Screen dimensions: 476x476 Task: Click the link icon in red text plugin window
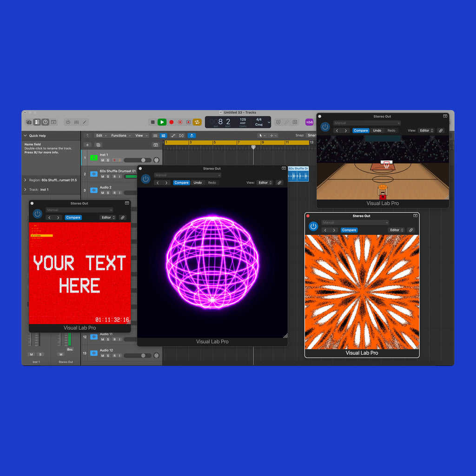[x=122, y=218]
